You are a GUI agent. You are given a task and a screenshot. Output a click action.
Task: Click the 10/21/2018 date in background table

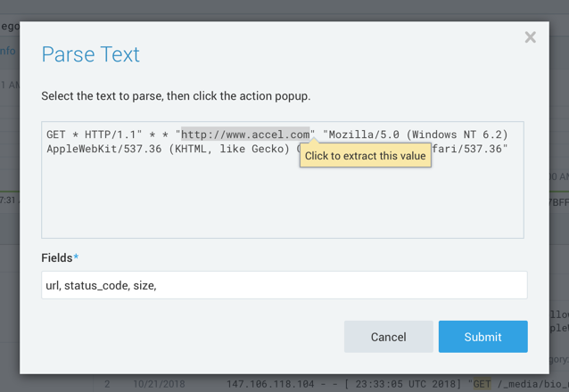[159, 384]
